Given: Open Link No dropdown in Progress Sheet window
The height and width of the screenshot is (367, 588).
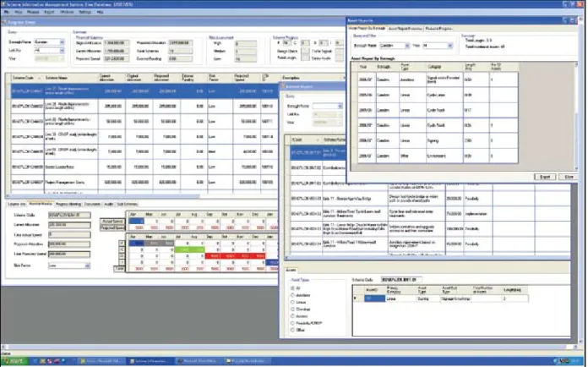Looking at the screenshot, I should coord(63,50).
